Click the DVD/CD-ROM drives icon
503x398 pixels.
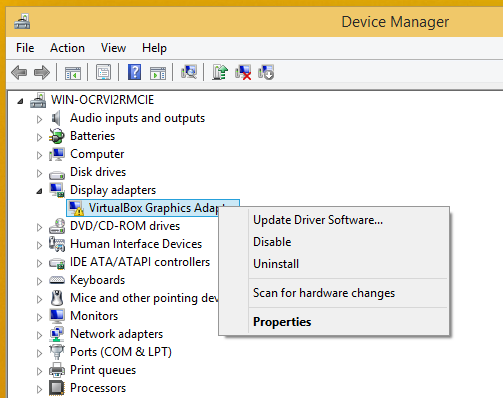pos(57,226)
